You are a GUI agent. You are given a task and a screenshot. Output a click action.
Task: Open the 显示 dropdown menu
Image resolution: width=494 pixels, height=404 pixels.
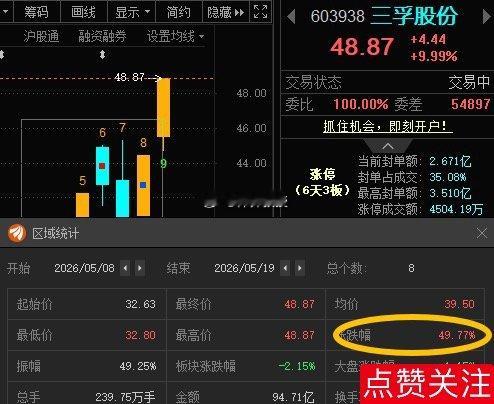[x=132, y=12]
